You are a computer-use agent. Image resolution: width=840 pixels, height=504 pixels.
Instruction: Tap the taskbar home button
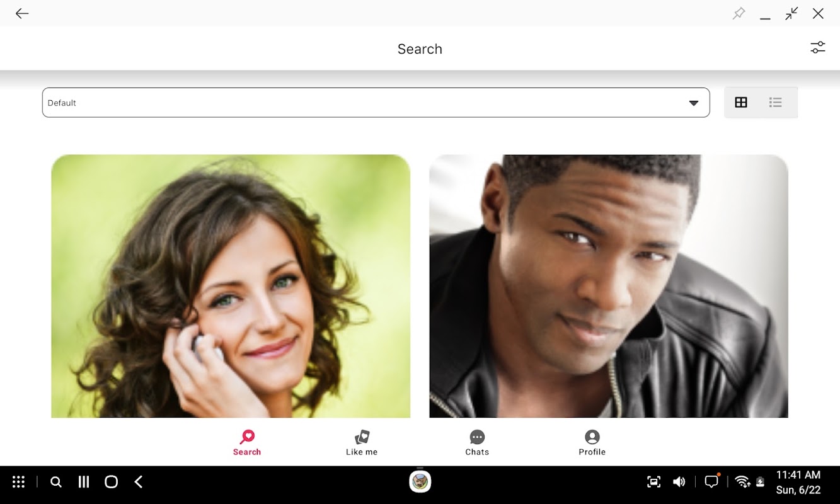(x=111, y=482)
